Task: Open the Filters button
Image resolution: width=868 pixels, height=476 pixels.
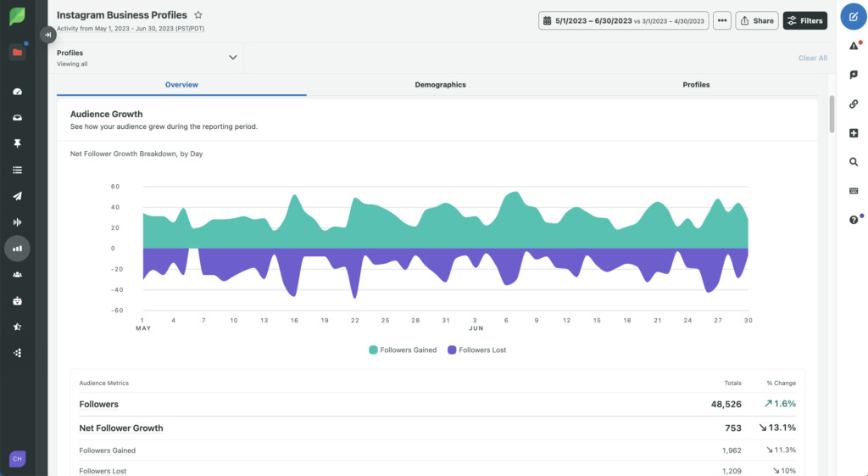Action: click(804, 20)
